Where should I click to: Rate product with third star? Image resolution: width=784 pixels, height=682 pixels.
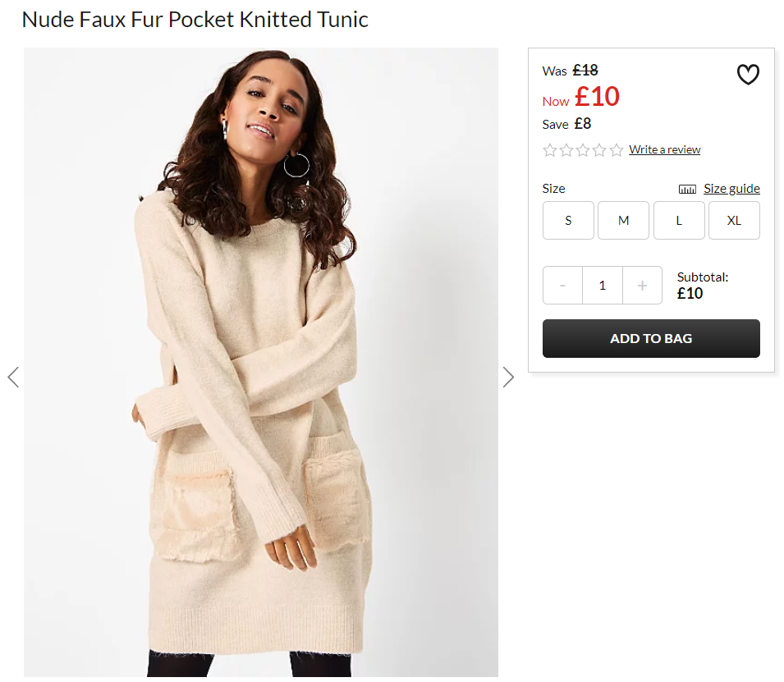583,150
